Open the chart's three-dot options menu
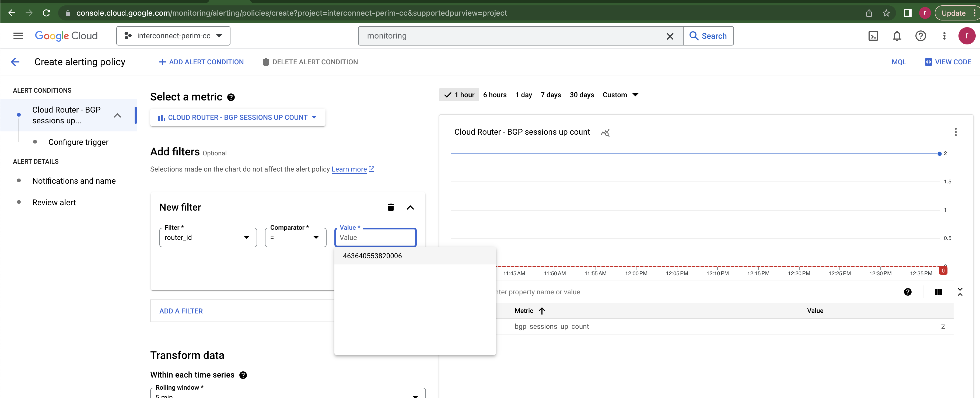 coord(956,132)
